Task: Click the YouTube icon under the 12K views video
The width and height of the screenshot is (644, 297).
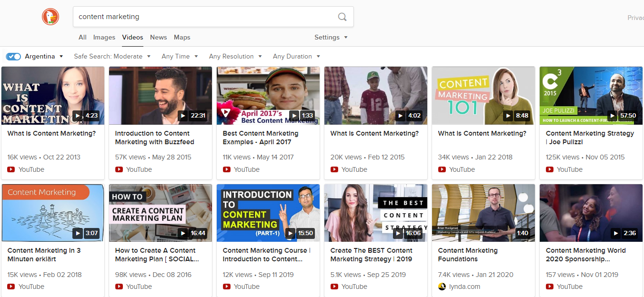Action: click(226, 287)
